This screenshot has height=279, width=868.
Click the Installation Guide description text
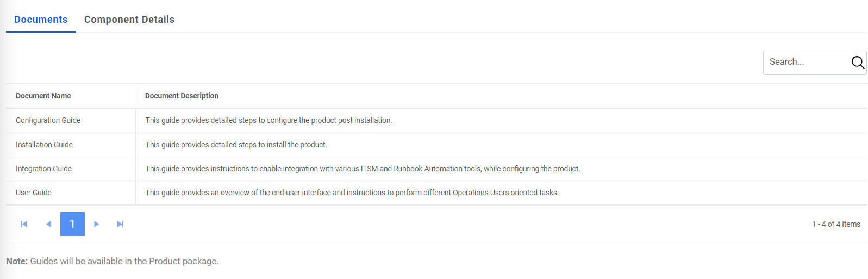pos(236,145)
